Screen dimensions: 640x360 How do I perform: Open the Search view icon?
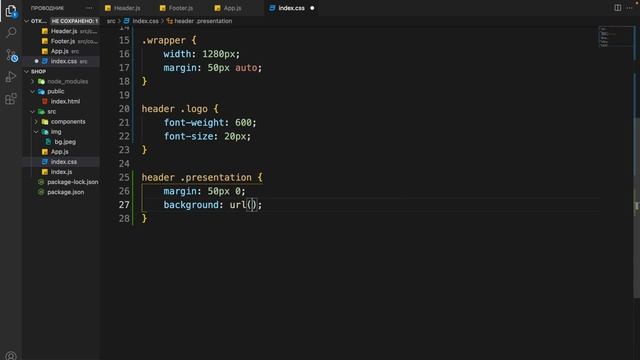pyautogui.click(x=11, y=33)
